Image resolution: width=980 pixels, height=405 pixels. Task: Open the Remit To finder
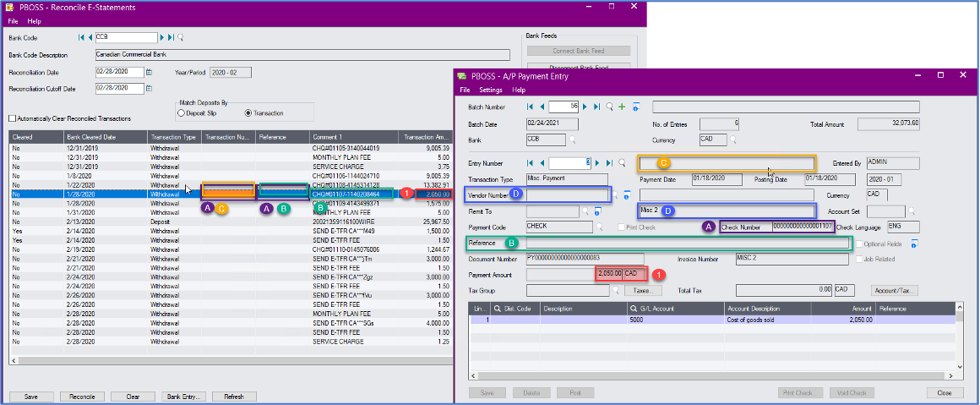click(585, 211)
